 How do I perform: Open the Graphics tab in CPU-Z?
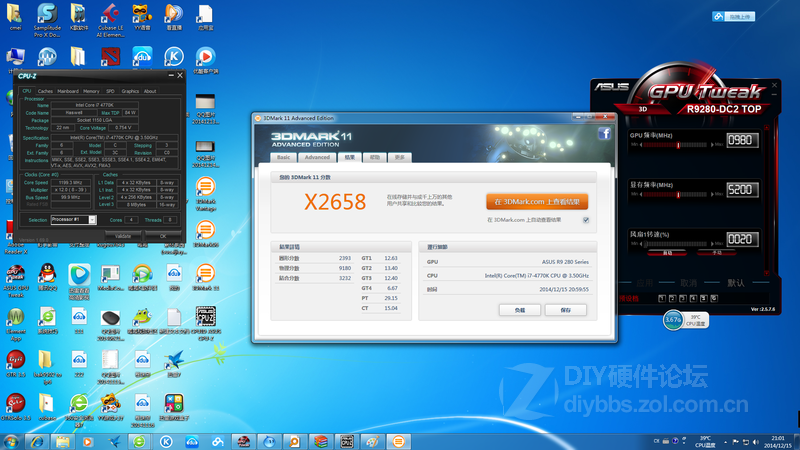point(130,91)
